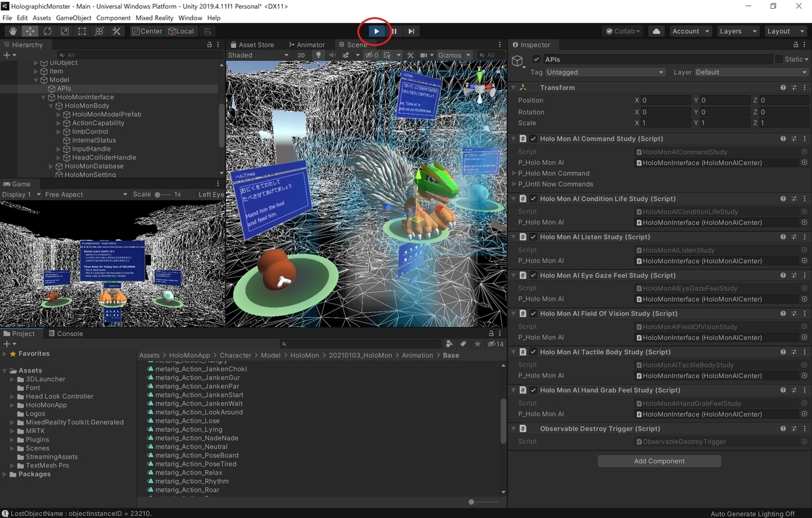Toggle 2D scene view mode
This screenshot has height=518, width=812.
tap(302, 55)
